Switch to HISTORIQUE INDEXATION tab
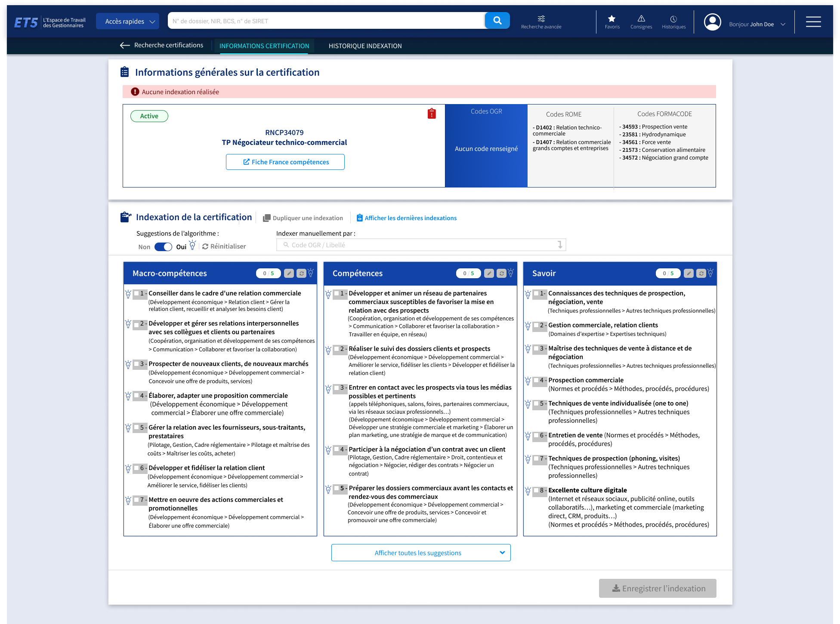This screenshot has height=624, width=840. point(365,46)
